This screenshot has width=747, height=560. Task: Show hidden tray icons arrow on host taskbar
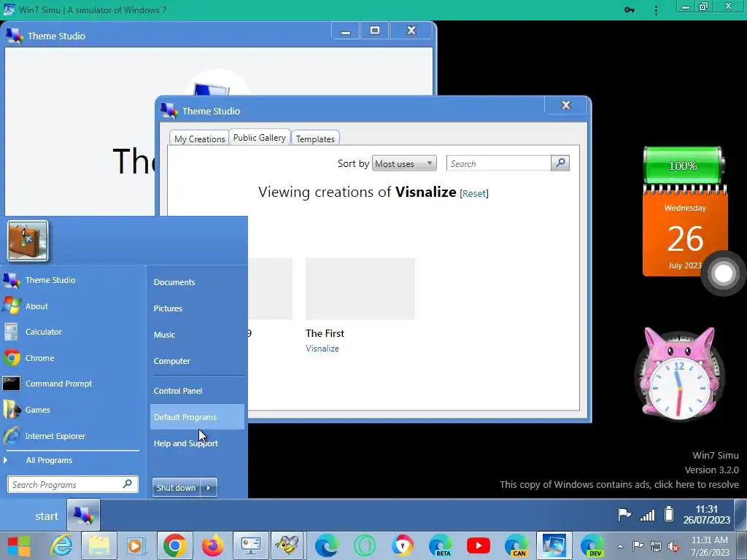[620, 546]
